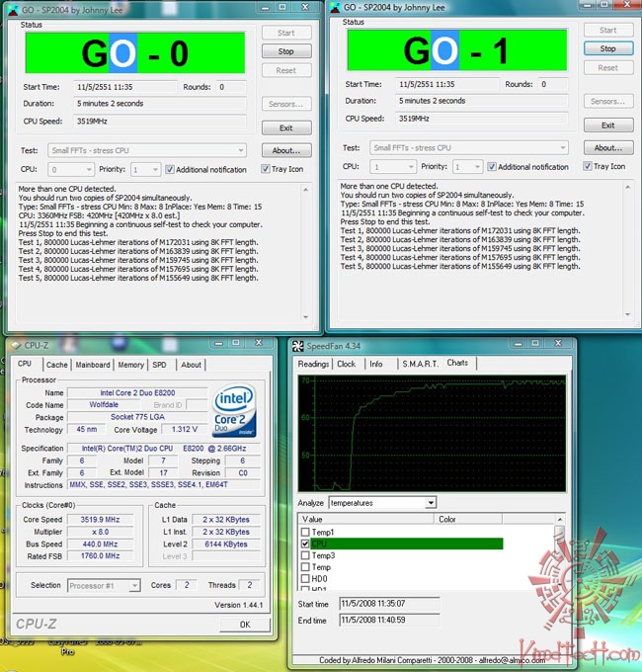Open Test dropdown in right SP2004 window
The image size is (642, 672).
[x=469, y=148]
